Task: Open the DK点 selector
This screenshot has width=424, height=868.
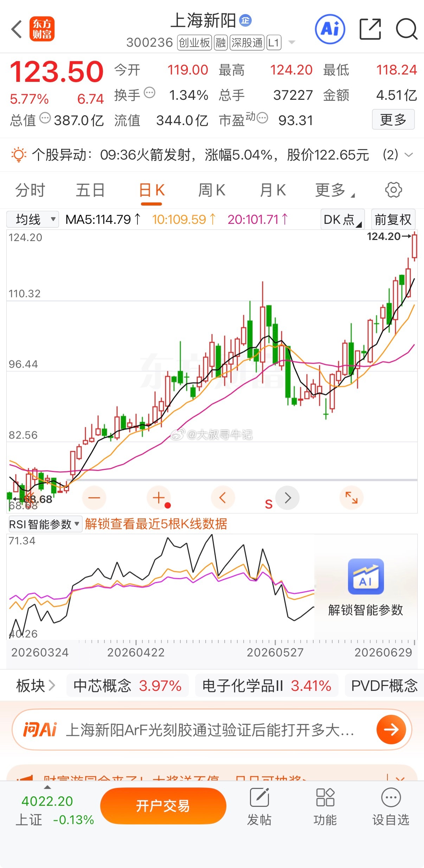Action: [x=342, y=219]
